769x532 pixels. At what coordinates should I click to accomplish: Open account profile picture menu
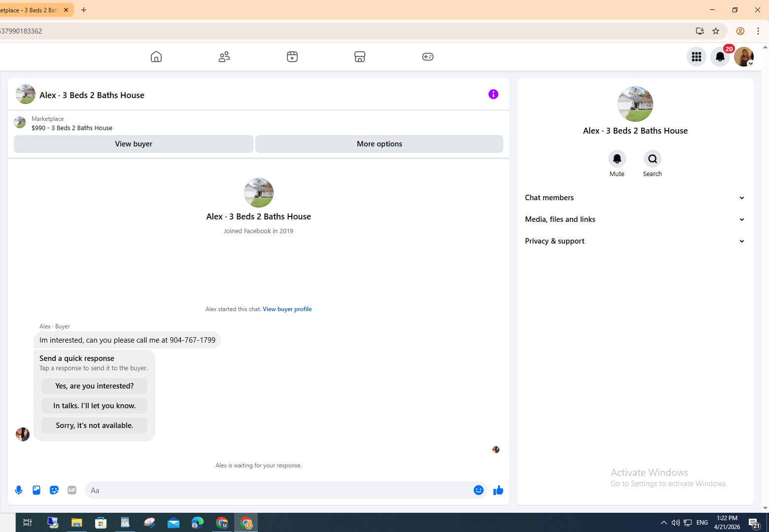click(744, 57)
